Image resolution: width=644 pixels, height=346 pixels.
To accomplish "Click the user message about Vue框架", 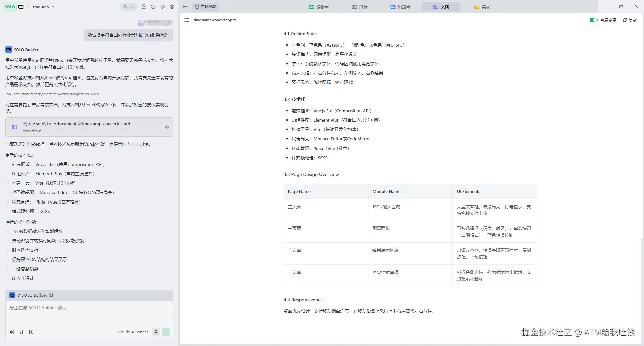I will point(128,35).
